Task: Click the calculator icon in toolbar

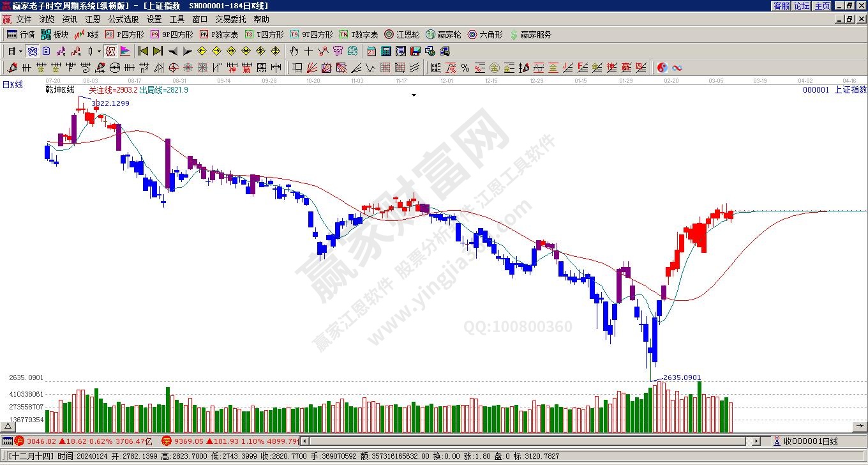Action: coord(386,51)
